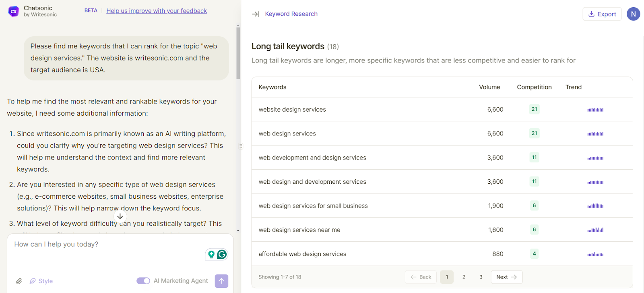The width and height of the screenshot is (644, 293).
Task: Sort by the Competition column header
Action: (534, 87)
